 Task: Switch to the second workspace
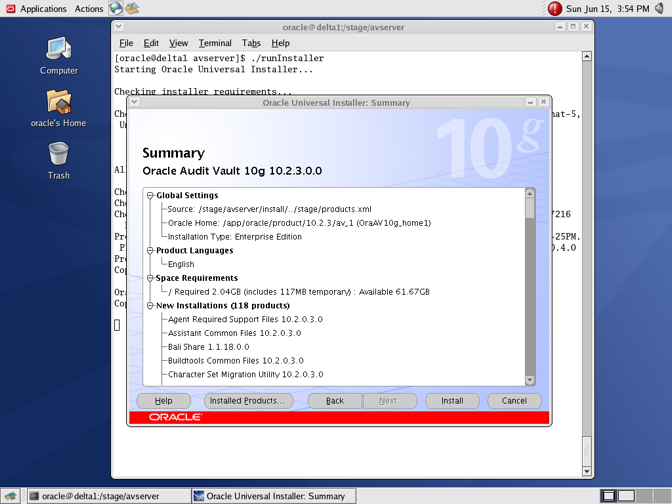626,496
